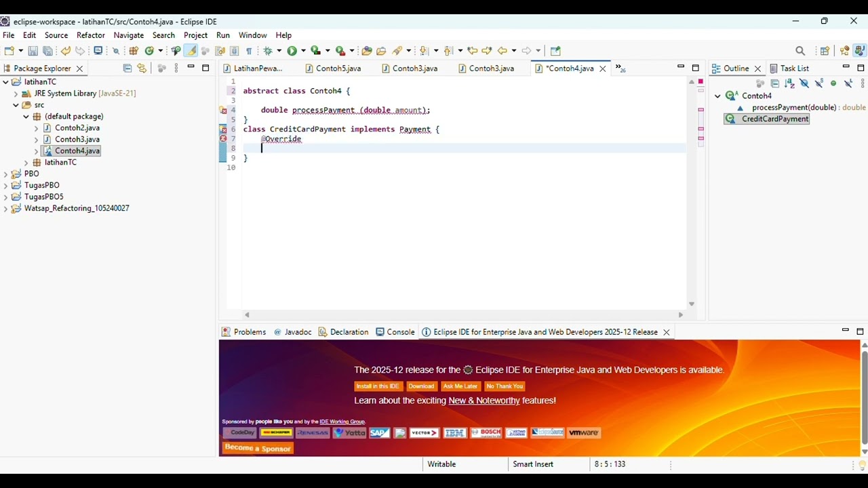The height and width of the screenshot is (488, 868).
Task: Click the Open Type folder icon
Action: pos(367,51)
